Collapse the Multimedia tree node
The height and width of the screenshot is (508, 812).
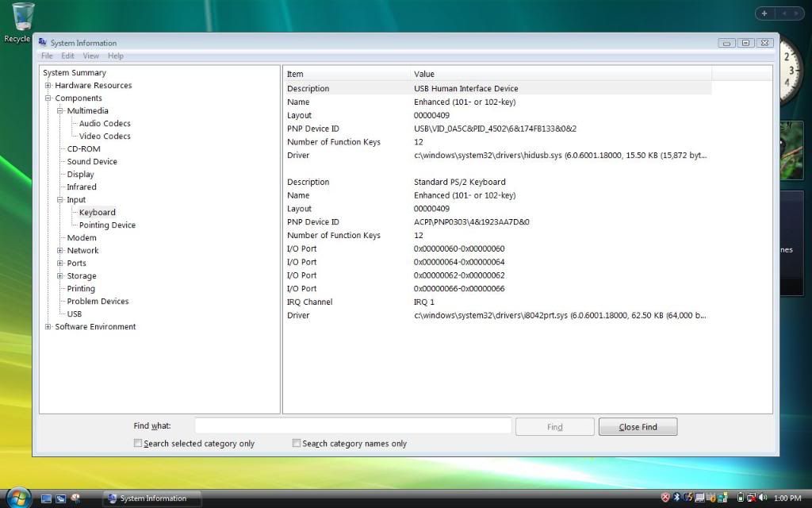60,111
